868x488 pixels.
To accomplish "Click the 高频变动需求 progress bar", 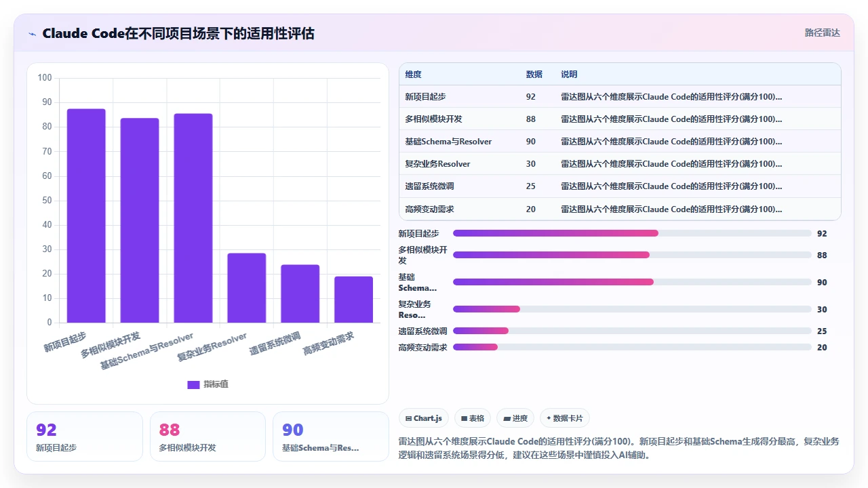I will click(632, 347).
